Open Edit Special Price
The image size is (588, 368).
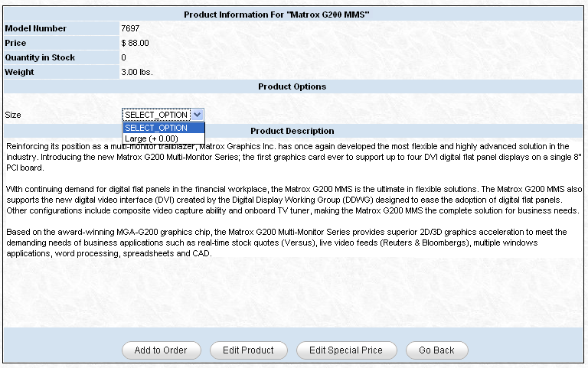coord(347,350)
